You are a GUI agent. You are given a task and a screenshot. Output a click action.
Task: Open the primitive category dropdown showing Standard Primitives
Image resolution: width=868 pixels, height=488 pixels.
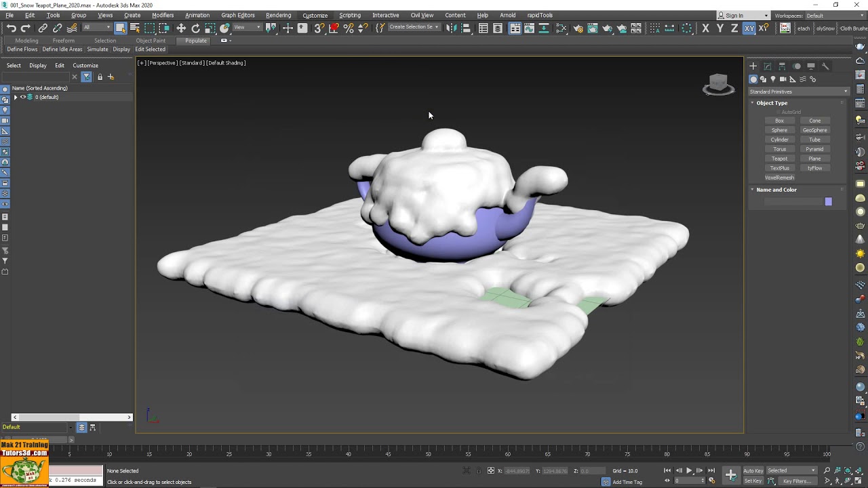(798, 91)
